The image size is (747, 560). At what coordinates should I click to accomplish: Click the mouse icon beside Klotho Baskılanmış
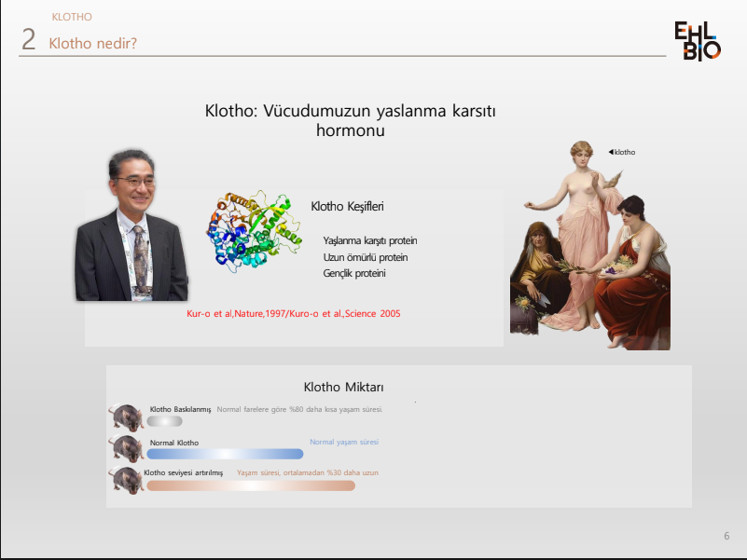[x=125, y=415]
